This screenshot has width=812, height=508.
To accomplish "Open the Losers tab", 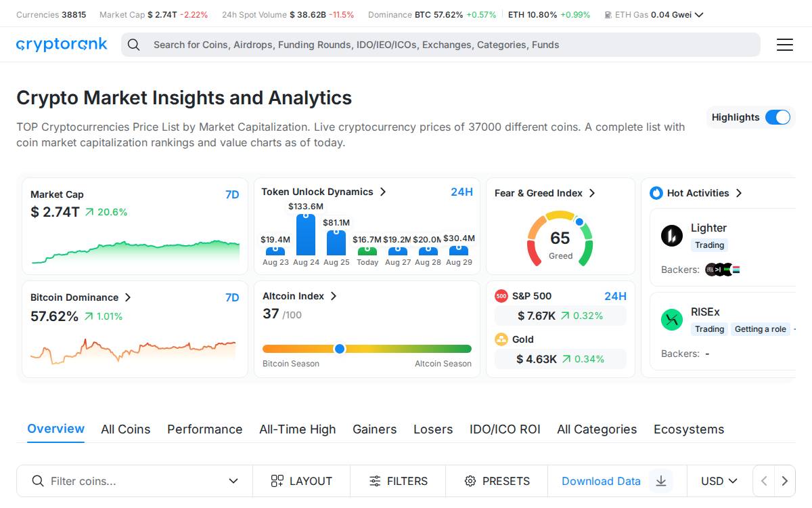I will [x=433, y=429].
